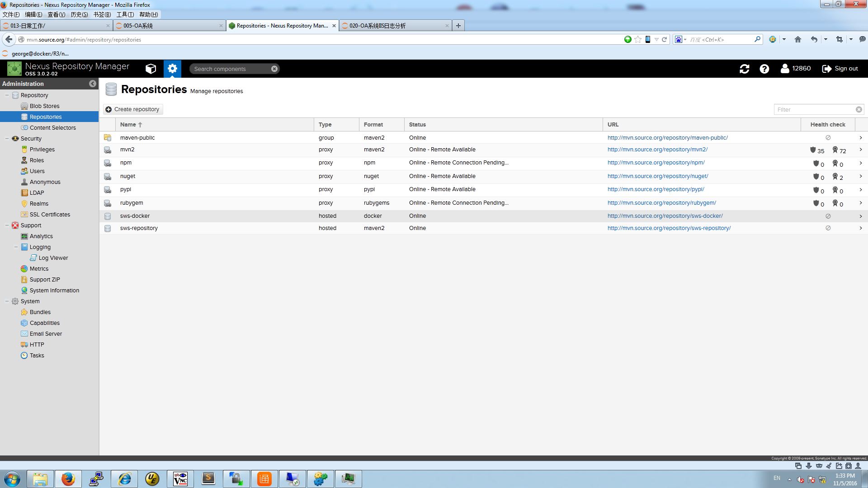Click the Firefox home icon

click(798, 39)
